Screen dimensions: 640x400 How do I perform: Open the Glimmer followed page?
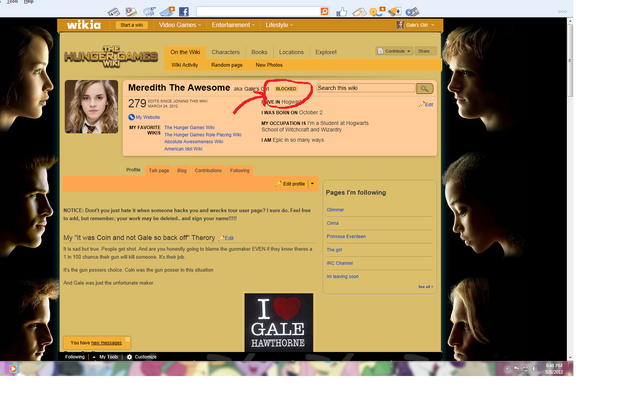(335, 210)
